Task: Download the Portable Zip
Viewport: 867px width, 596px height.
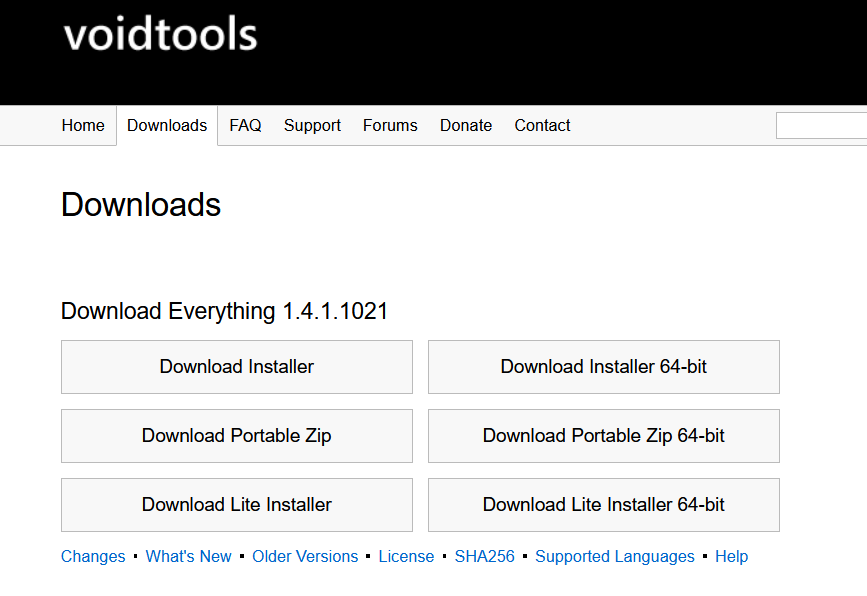Action: coord(236,436)
